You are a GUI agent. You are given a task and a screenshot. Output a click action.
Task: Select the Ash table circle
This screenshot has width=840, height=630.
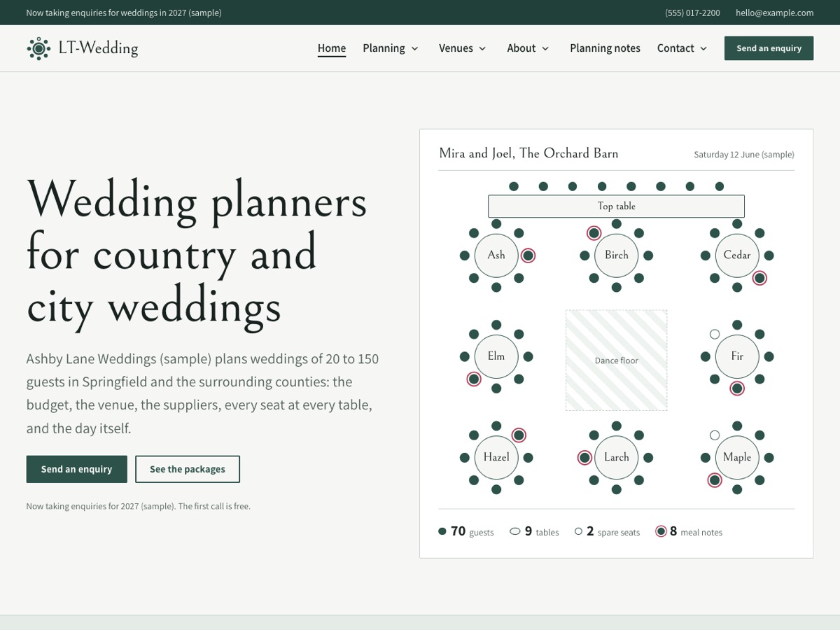(496, 255)
